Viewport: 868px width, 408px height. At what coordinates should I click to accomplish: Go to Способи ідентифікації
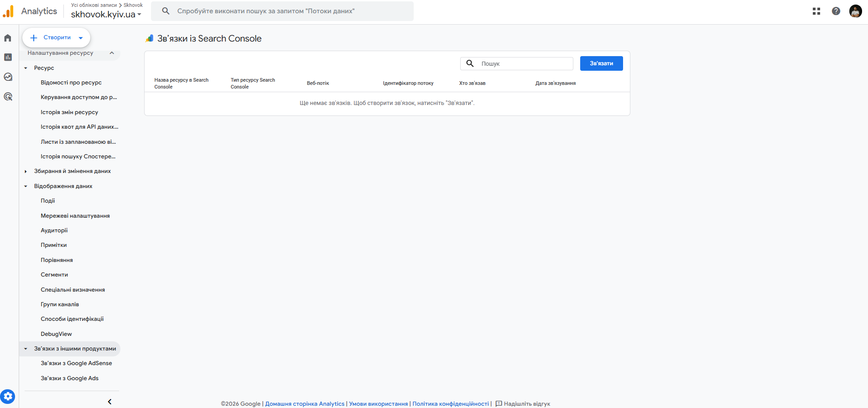(x=72, y=319)
